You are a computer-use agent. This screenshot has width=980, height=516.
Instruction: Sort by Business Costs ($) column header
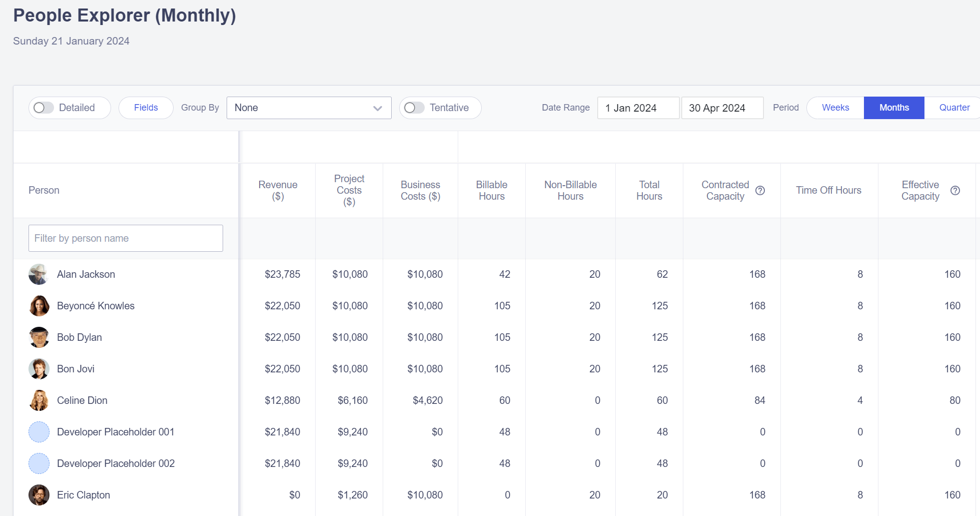click(421, 191)
